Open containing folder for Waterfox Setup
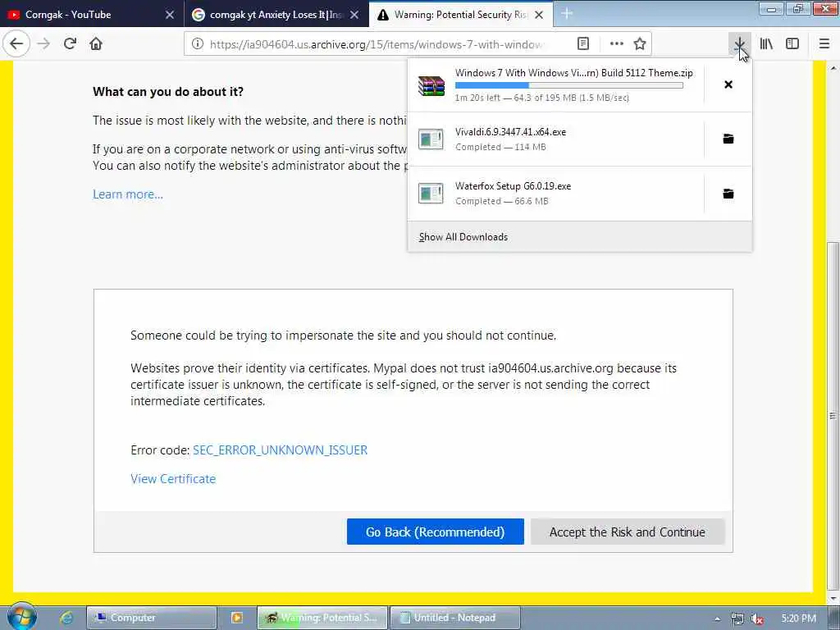The image size is (840, 630). (728, 194)
